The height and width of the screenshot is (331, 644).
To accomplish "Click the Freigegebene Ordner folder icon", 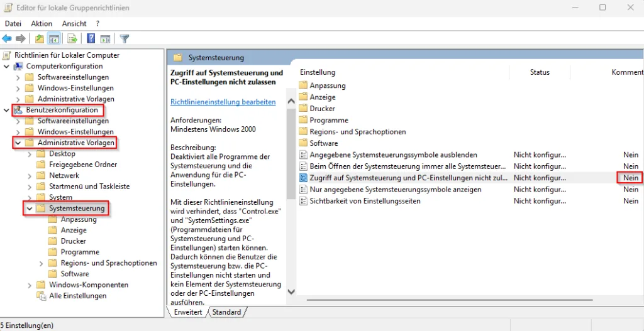I will (41, 165).
